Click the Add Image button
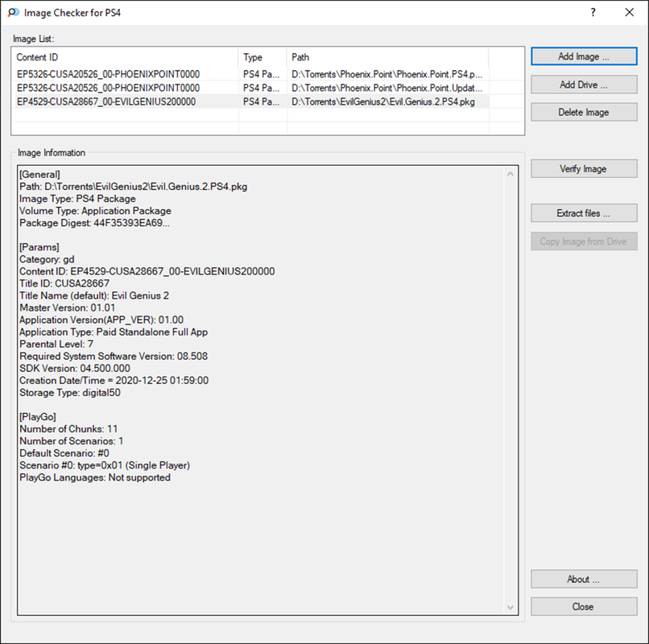 click(584, 56)
